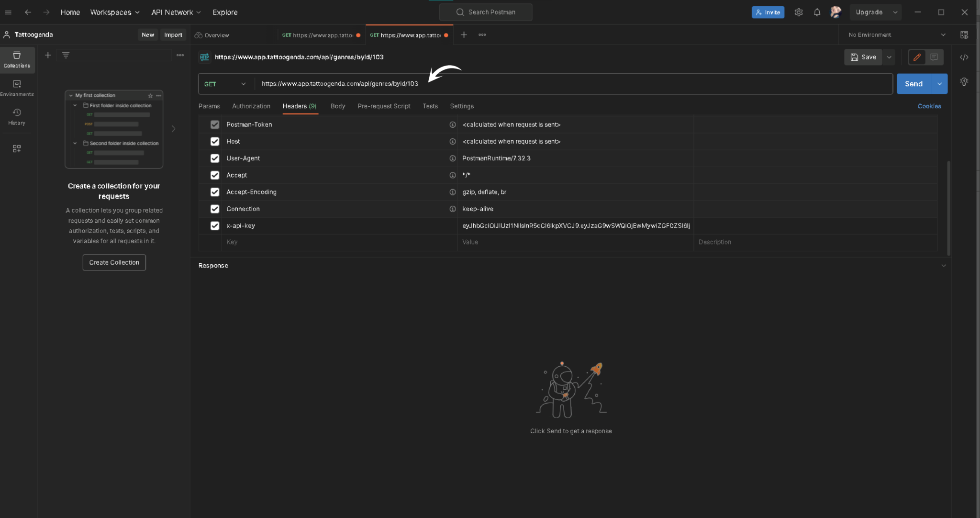This screenshot has width=980, height=518.
Task: Advance the onboarding card with right chevron
Action: coord(173,129)
